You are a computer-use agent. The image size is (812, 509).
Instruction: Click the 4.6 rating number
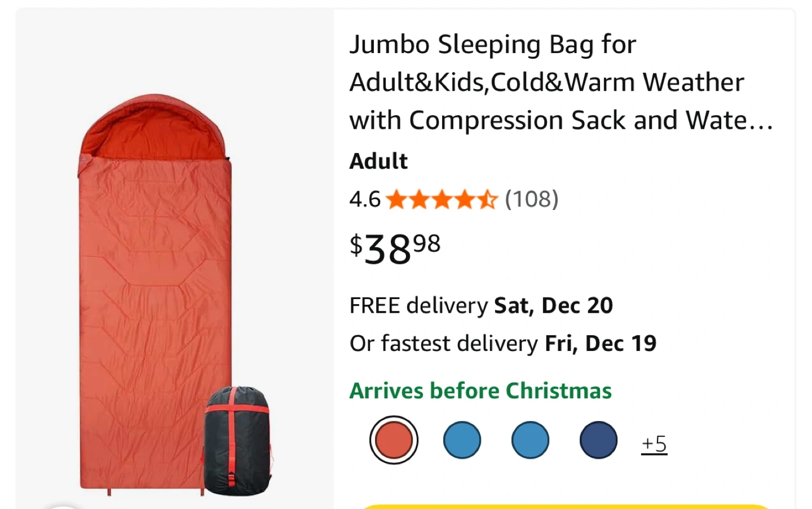coord(365,199)
